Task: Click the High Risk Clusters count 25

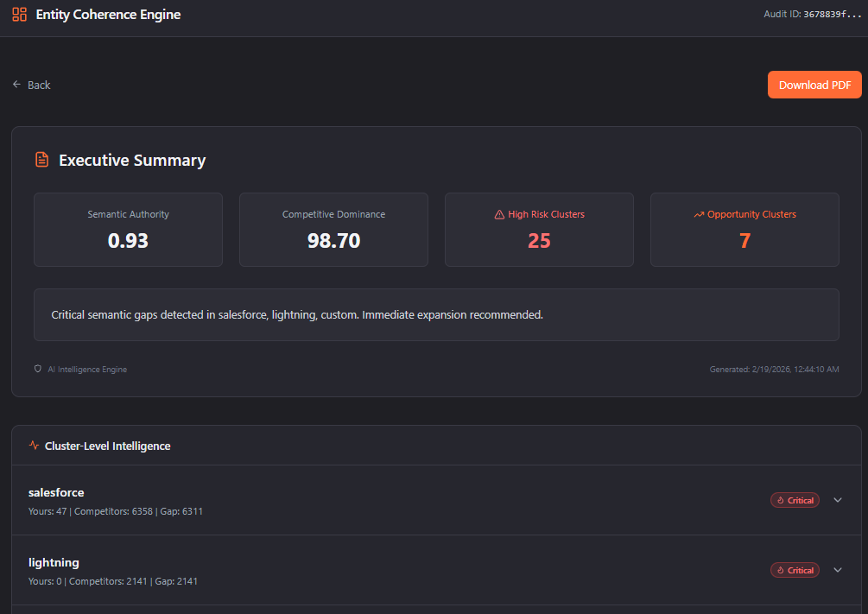Action: (x=539, y=241)
